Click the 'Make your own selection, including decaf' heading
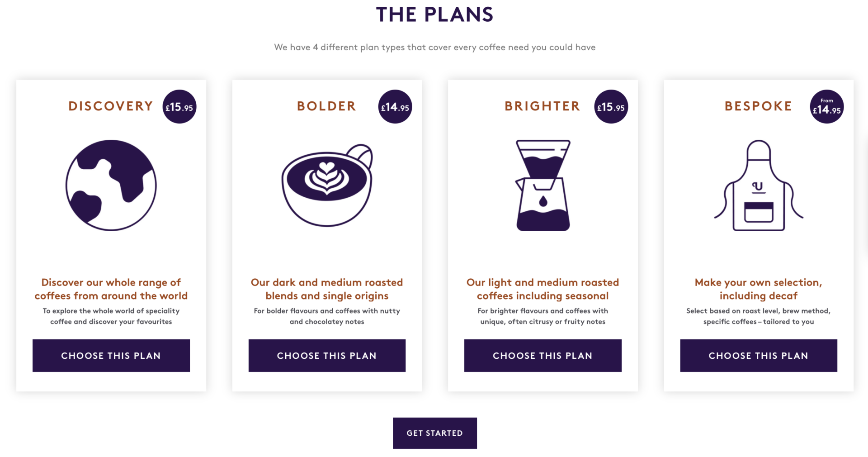The image size is (868, 457). tap(759, 289)
